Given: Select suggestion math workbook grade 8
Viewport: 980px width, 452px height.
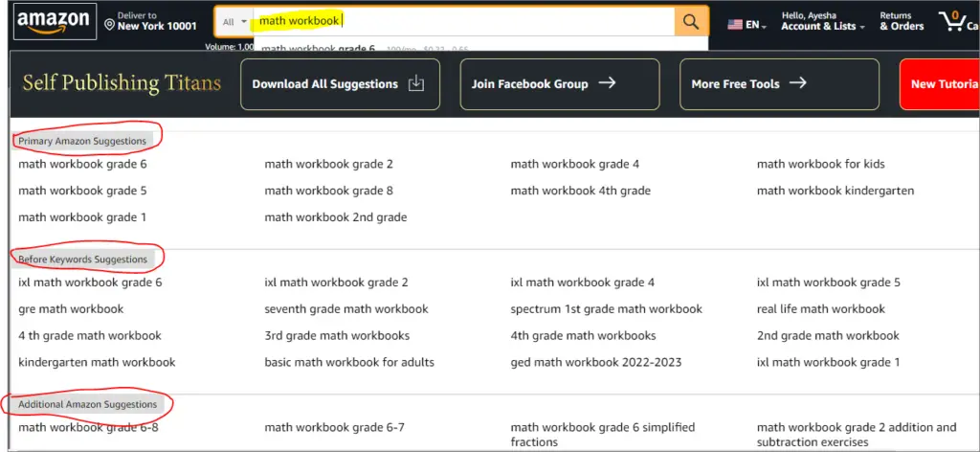Looking at the screenshot, I should 329,191.
